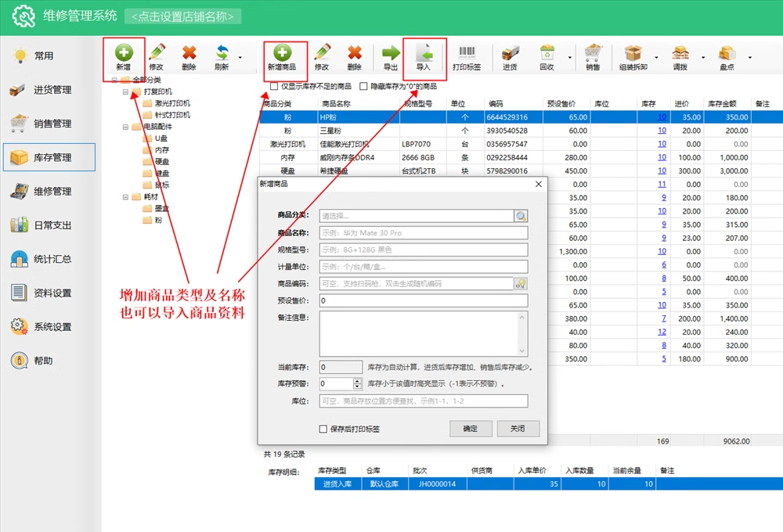The height and width of the screenshot is (532, 783).
Task: Click the 预设售价 input field
Action: point(424,301)
